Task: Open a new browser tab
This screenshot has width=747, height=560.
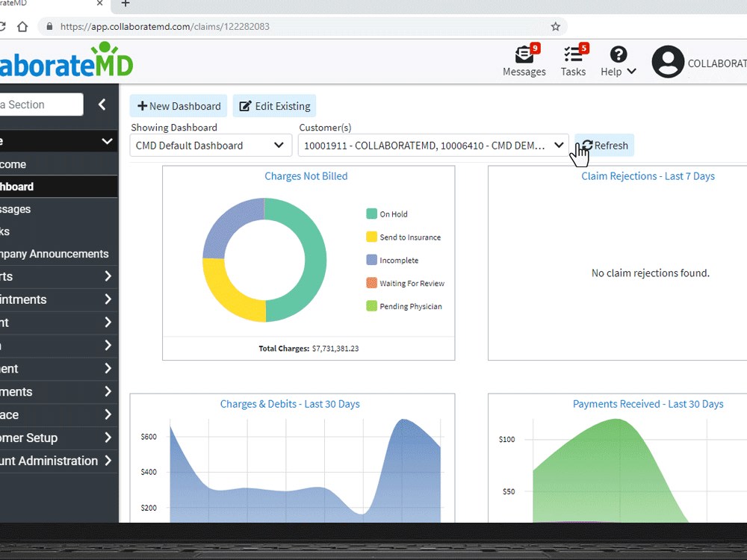Action: pyautogui.click(x=125, y=4)
